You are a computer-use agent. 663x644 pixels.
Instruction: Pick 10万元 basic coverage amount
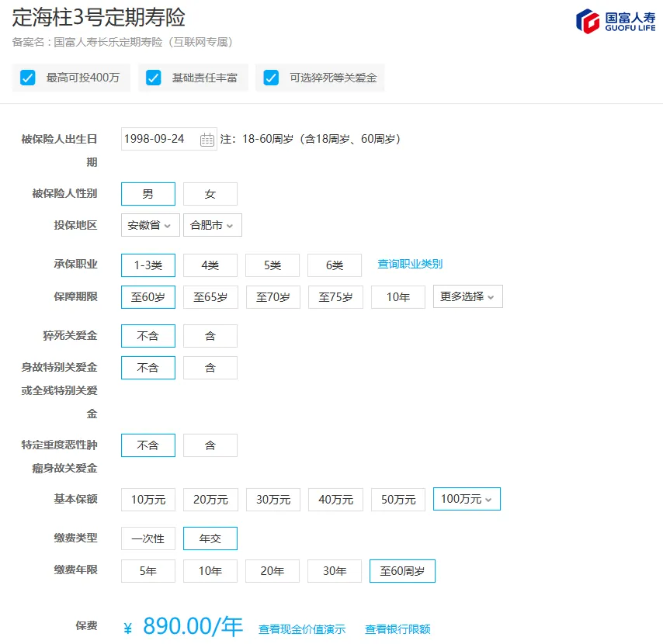tap(148, 500)
